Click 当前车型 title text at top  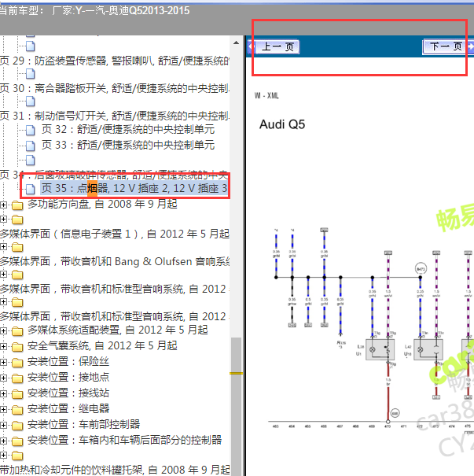click(94, 11)
